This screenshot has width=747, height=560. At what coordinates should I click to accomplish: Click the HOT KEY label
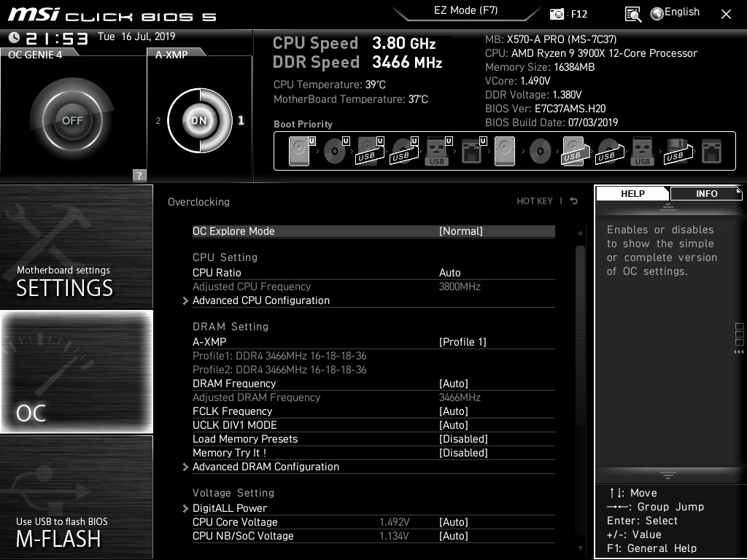click(x=535, y=201)
